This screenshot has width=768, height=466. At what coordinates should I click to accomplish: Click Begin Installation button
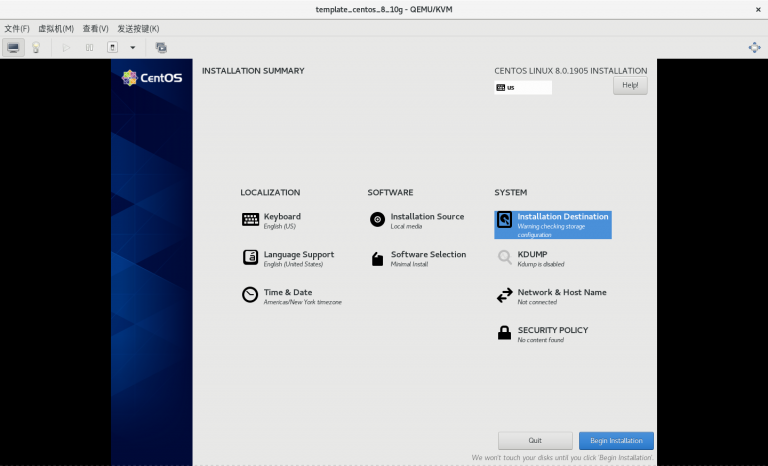[x=616, y=441]
